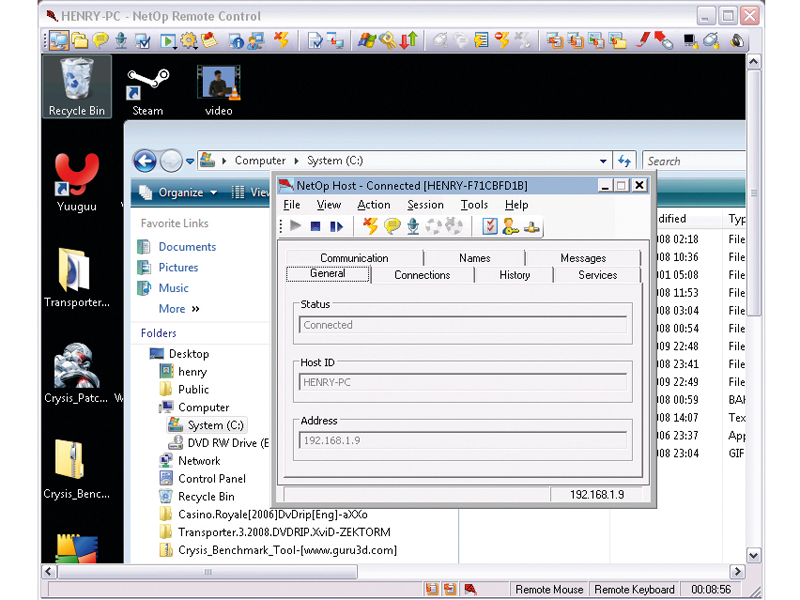Open the Help menu in NetOp Host
The height and width of the screenshot is (600, 800).
tap(516, 205)
